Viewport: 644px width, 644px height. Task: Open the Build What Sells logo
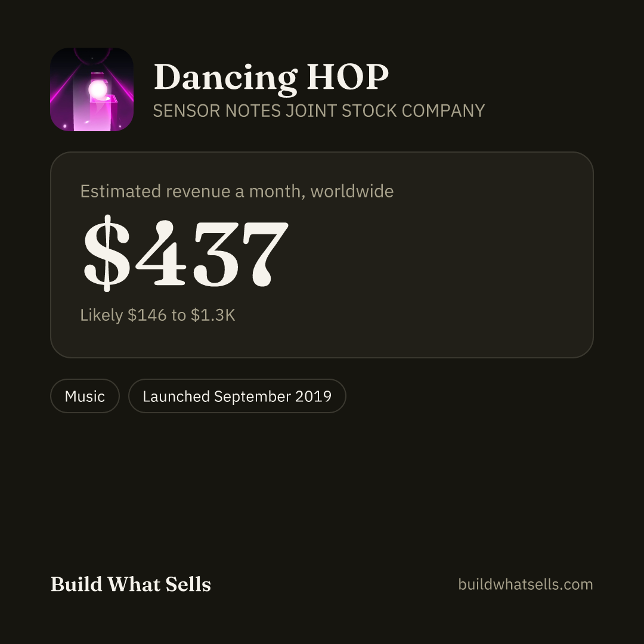131,584
